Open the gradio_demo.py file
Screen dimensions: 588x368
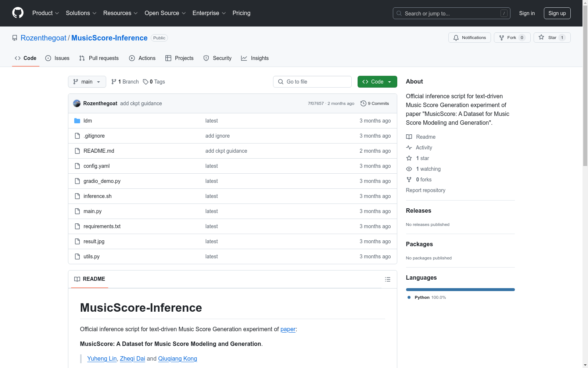pyautogui.click(x=102, y=181)
